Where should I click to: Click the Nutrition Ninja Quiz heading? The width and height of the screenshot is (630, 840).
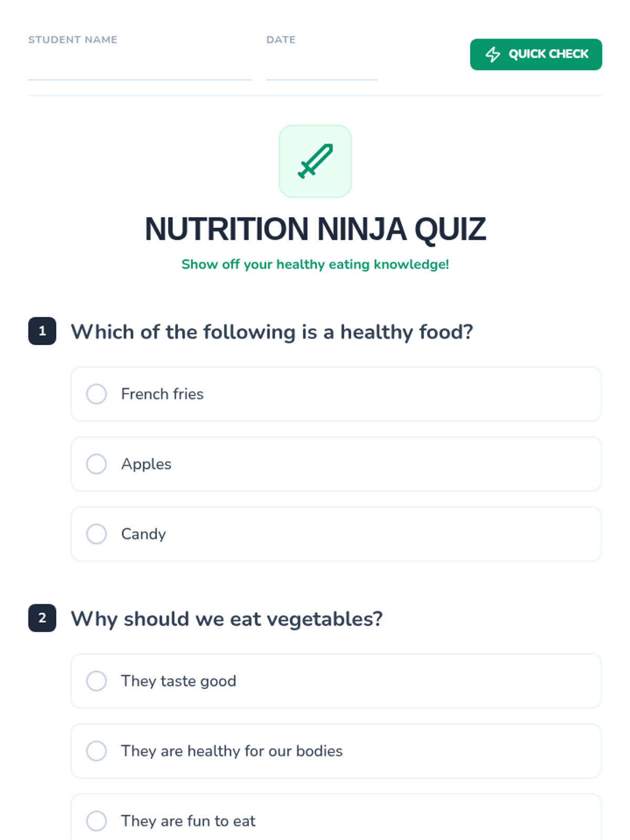click(315, 229)
